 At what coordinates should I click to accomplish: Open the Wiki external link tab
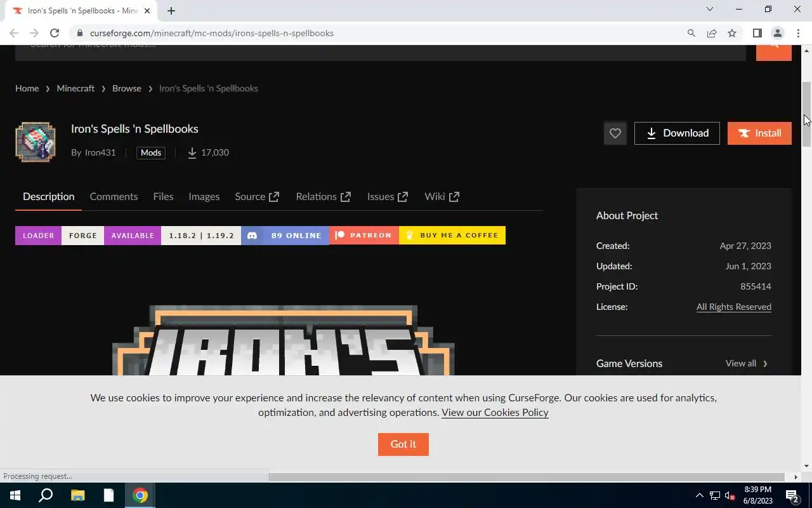442,197
